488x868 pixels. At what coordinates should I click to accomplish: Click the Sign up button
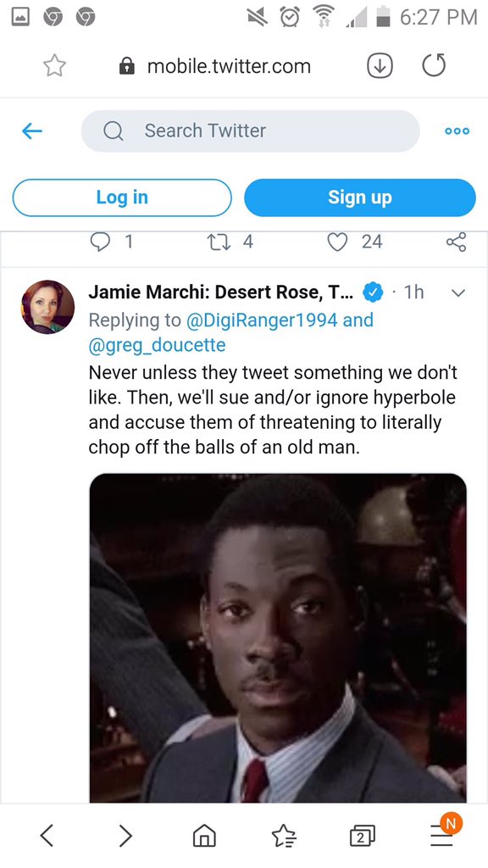click(359, 198)
